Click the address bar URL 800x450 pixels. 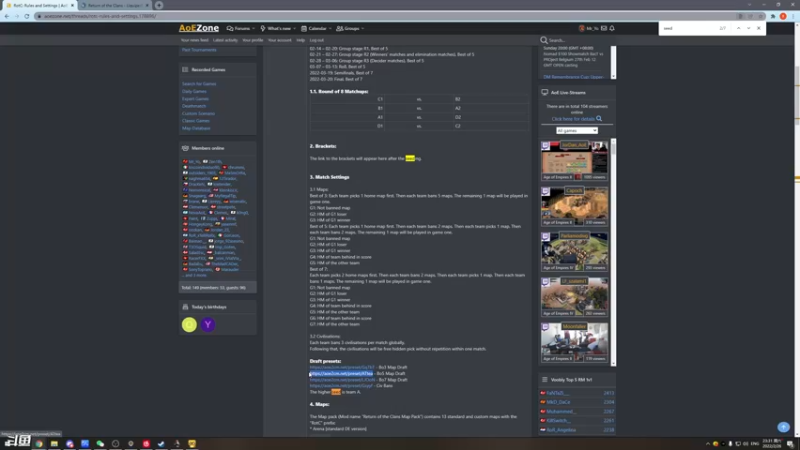[100, 16]
